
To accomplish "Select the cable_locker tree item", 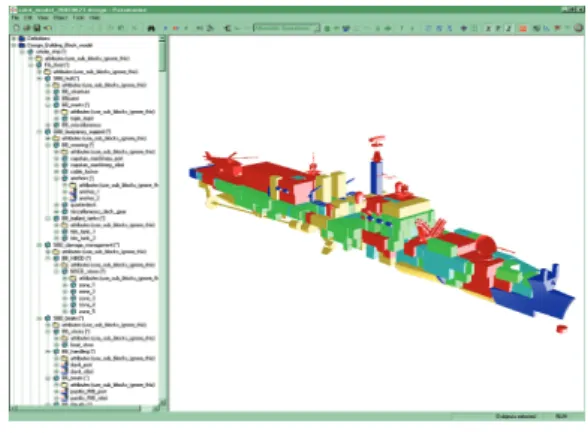I will (x=84, y=172).
